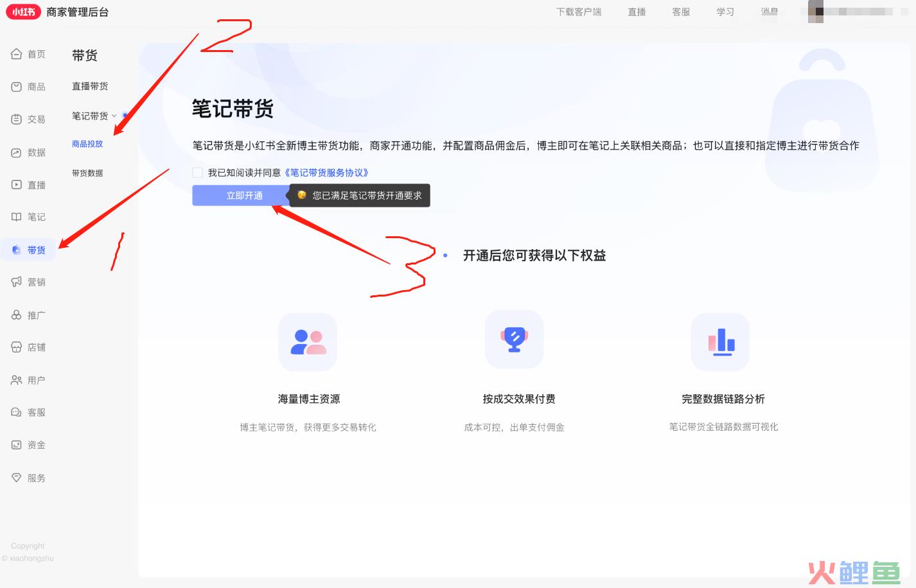The width and height of the screenshot is (916, 588).
Task: Open 客服 in top navigation
Action: (681, 12)
